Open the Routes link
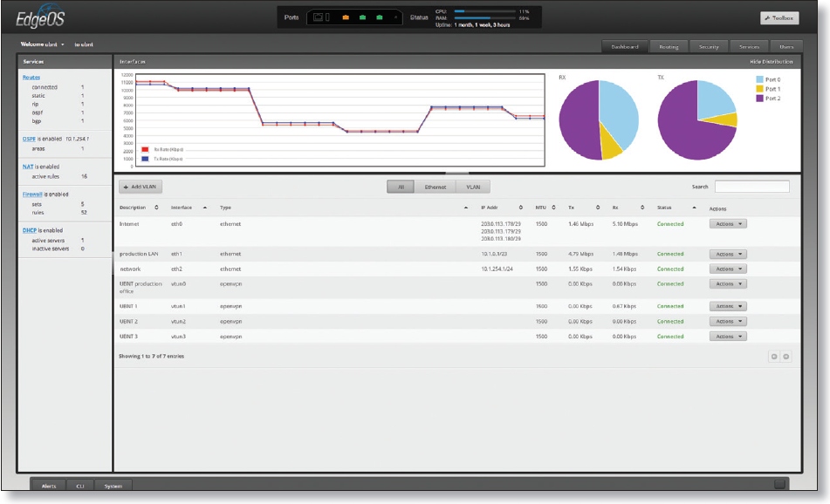 pos(31,78)
